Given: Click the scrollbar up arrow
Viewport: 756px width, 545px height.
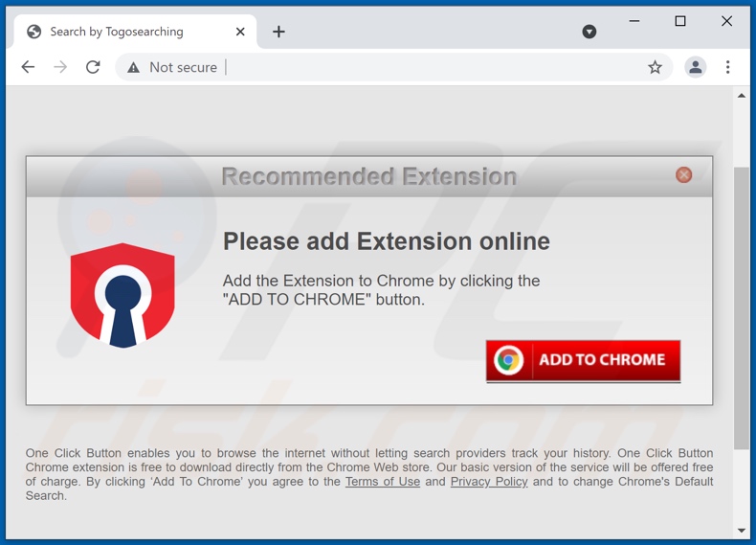Looking at the screenshot, I should [x=742, y=96].
